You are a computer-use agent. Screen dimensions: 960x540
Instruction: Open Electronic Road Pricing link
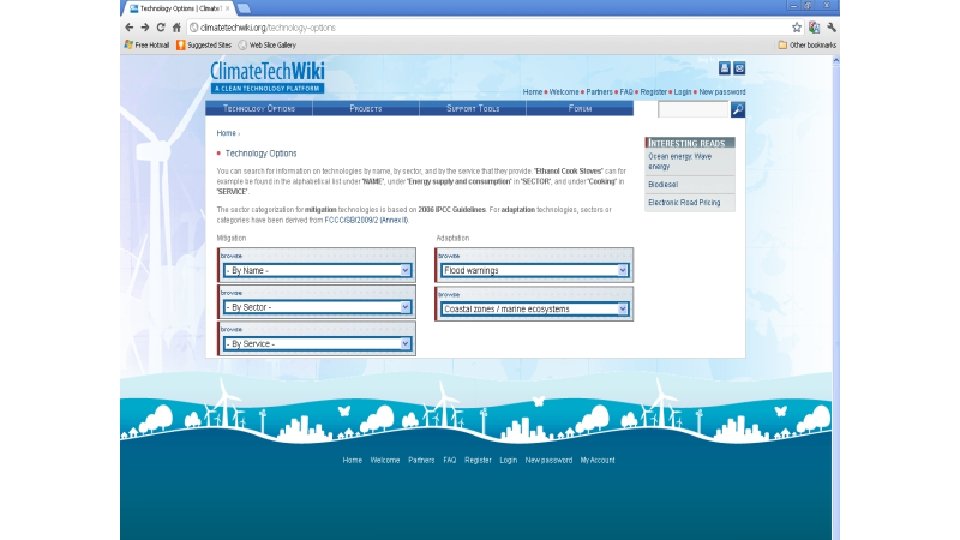[684, 202]
